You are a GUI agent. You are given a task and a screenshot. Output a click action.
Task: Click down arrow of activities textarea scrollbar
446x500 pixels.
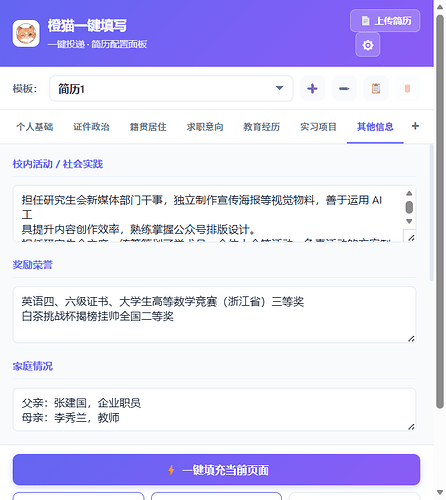click(409, 221)
